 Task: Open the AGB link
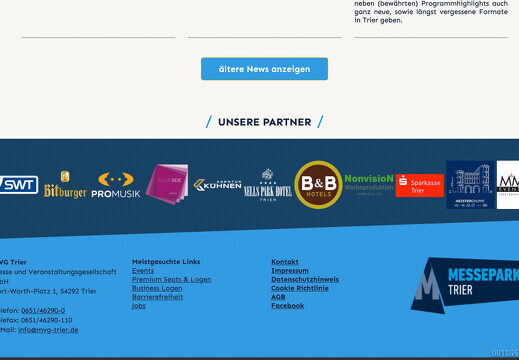click(x=278, y=297)
